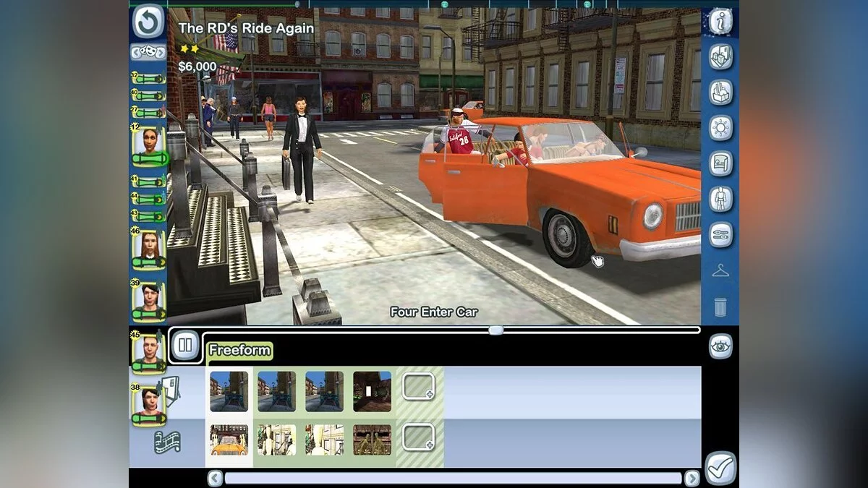
Task: Select fourth scene thumbnail with two figures
Action: click(x=372, y=440)
